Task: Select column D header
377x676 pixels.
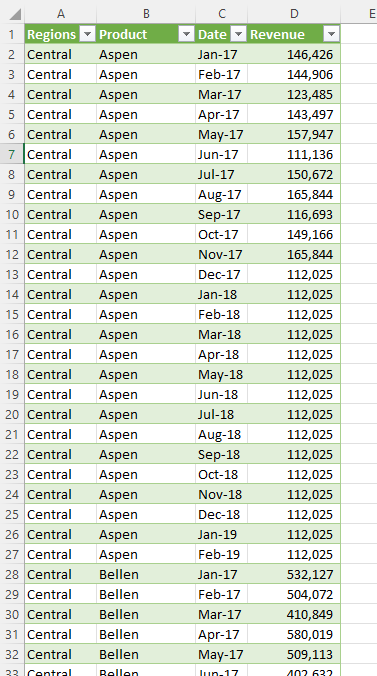Action: tap(294, 14)
